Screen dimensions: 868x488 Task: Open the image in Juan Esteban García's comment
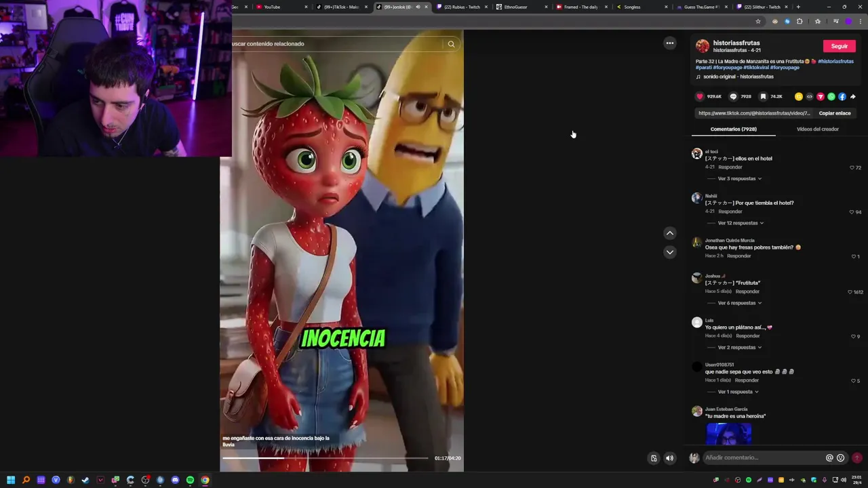729,434
